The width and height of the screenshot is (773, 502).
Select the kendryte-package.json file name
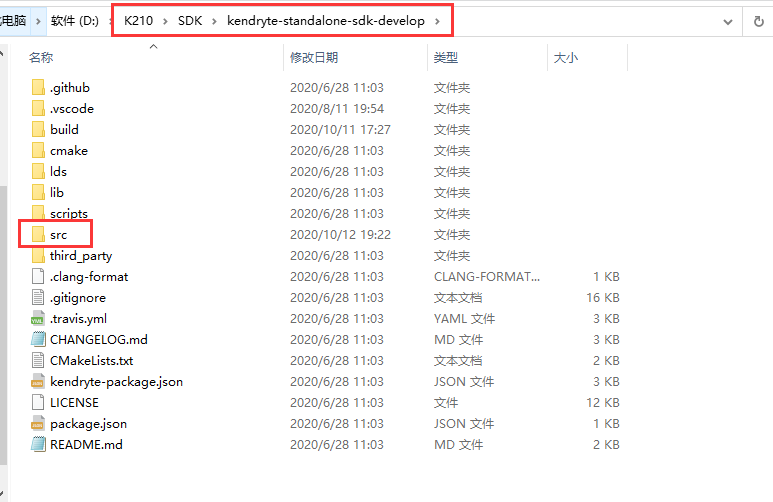[116, 382]
